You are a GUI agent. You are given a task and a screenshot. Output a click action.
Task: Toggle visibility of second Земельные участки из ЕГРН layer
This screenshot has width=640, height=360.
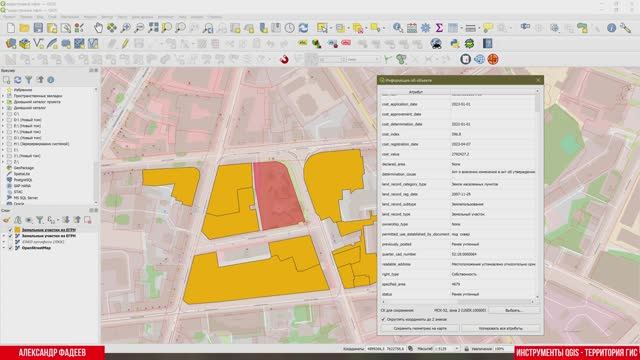point(11,236)
